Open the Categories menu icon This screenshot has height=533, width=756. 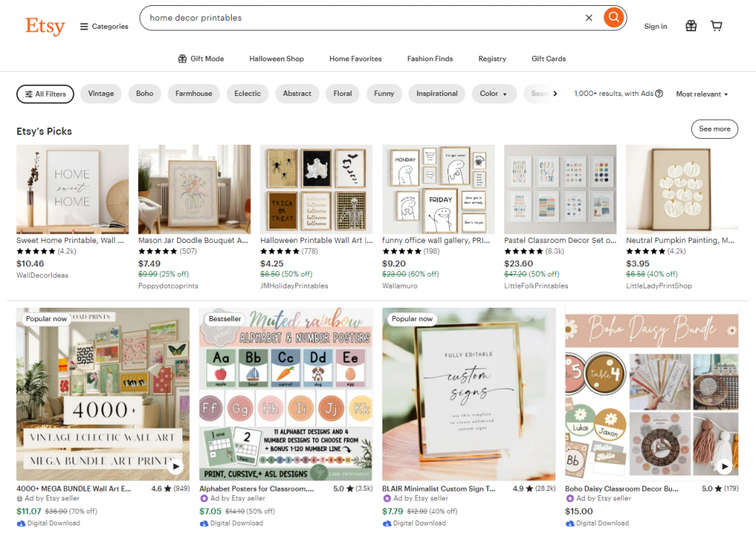pos(83,26)
